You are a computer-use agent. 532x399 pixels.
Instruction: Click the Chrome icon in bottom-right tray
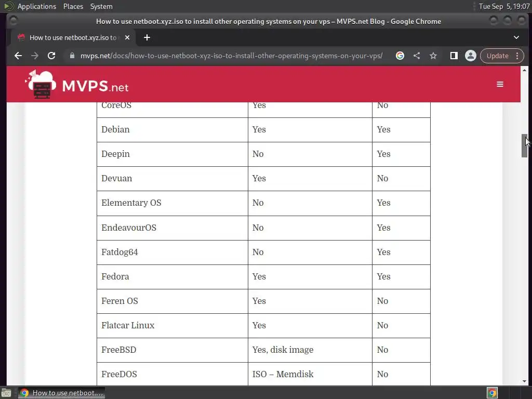click(492, 393)
